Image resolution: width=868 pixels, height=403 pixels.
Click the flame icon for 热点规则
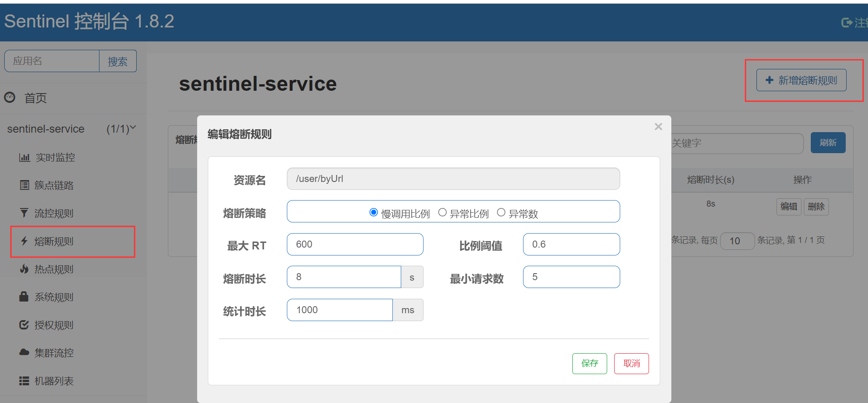pos(24,269)
